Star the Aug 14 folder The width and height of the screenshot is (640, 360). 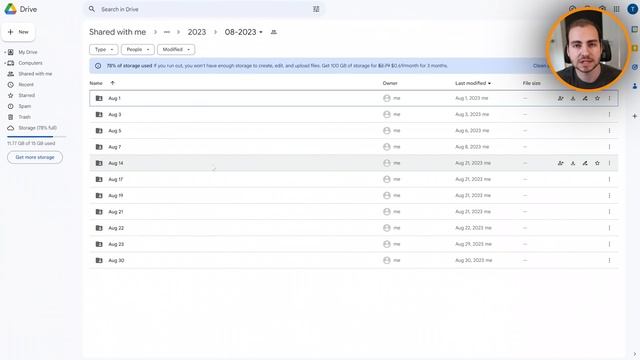pos(597,163)
